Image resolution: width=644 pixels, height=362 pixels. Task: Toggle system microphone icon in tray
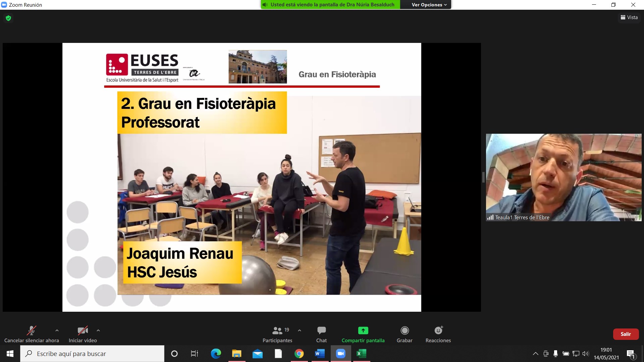coord(555,354)
